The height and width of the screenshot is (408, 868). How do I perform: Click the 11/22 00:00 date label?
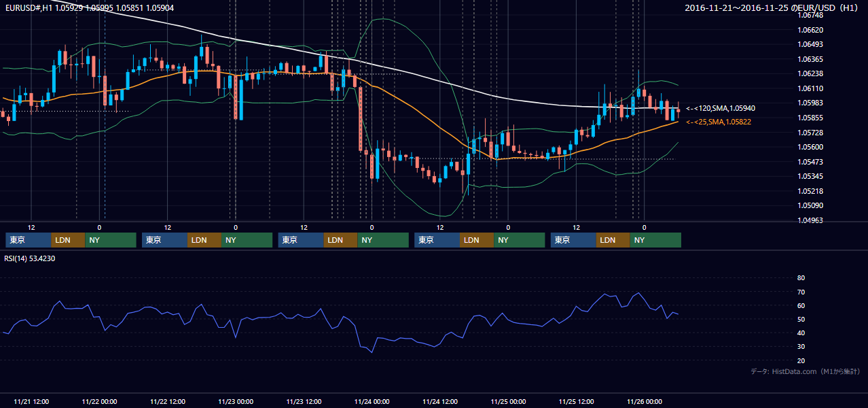click(99, 401)
